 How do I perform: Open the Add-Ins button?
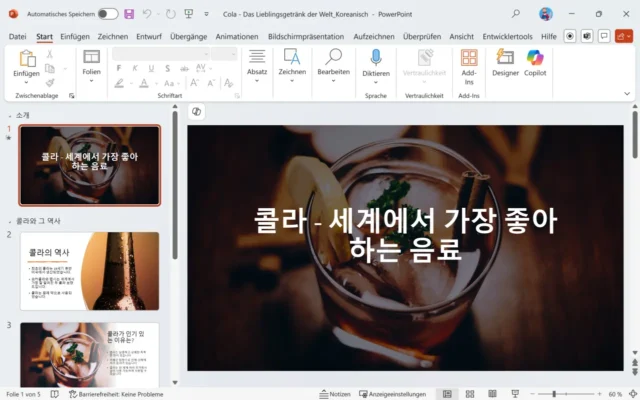pyautogui.click(x=469, y=63)
